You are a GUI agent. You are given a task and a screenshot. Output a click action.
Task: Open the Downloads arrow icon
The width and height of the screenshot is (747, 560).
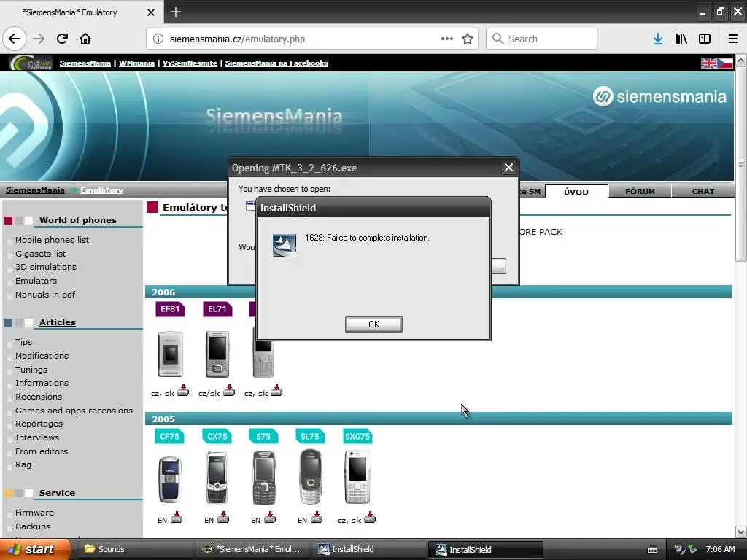658,39
